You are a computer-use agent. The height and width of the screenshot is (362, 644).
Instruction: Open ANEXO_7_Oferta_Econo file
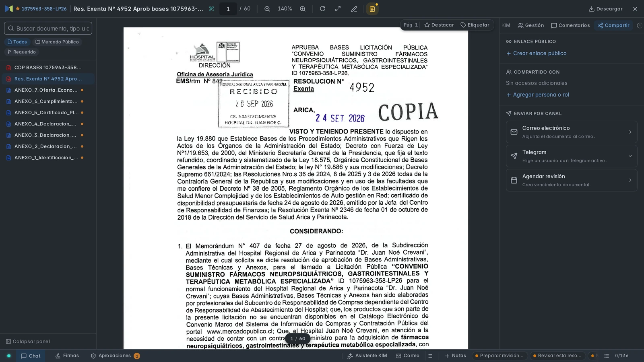pyautogui.click(x=48, y=90)
